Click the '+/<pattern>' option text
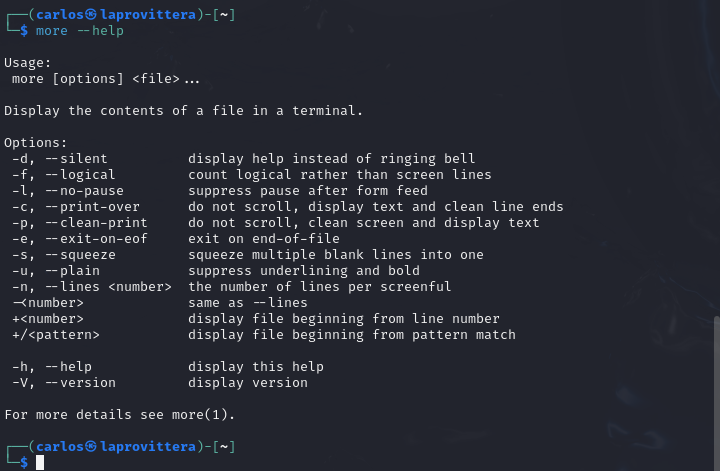The image size is (720, 471). [56, 335]
